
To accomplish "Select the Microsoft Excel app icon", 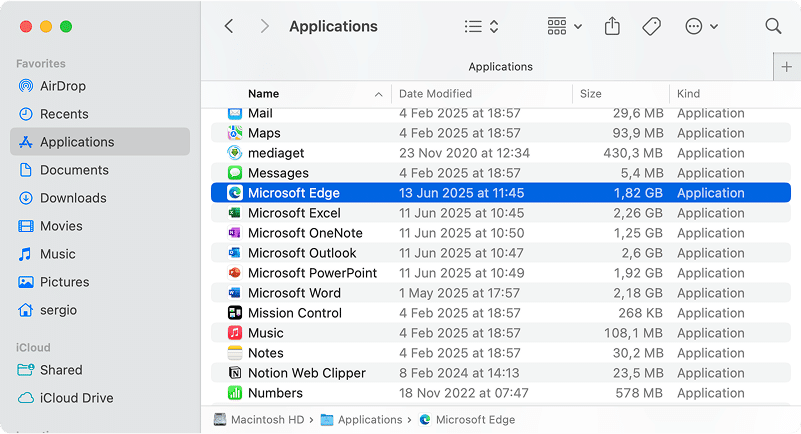I will pos(234,212).
